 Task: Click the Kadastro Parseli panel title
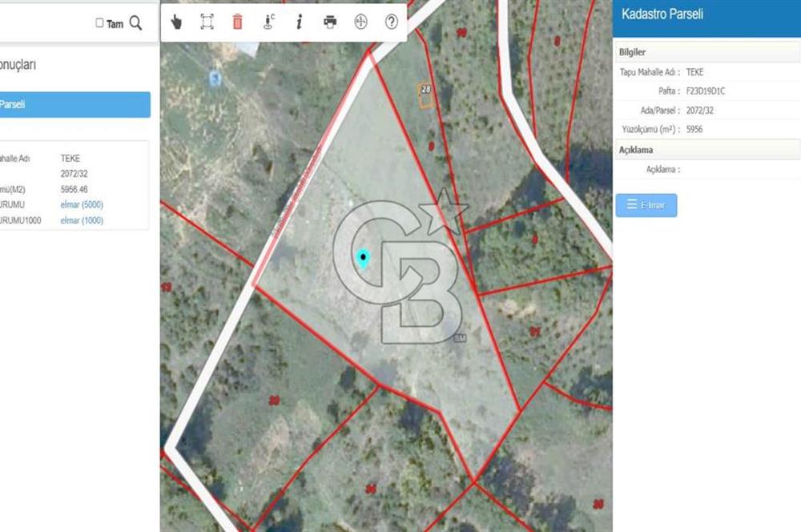(662, 14)
